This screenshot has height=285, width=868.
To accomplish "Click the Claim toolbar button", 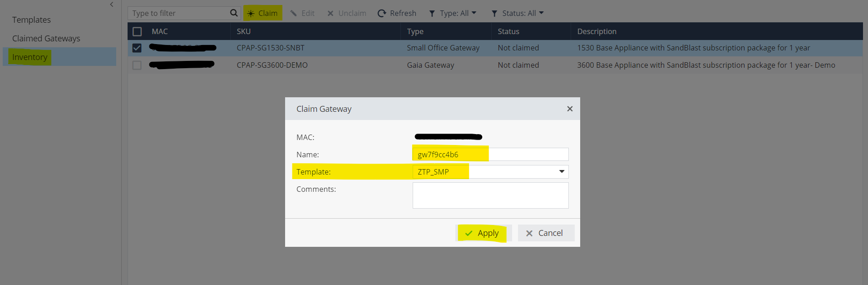I will [x=262, y=13].
